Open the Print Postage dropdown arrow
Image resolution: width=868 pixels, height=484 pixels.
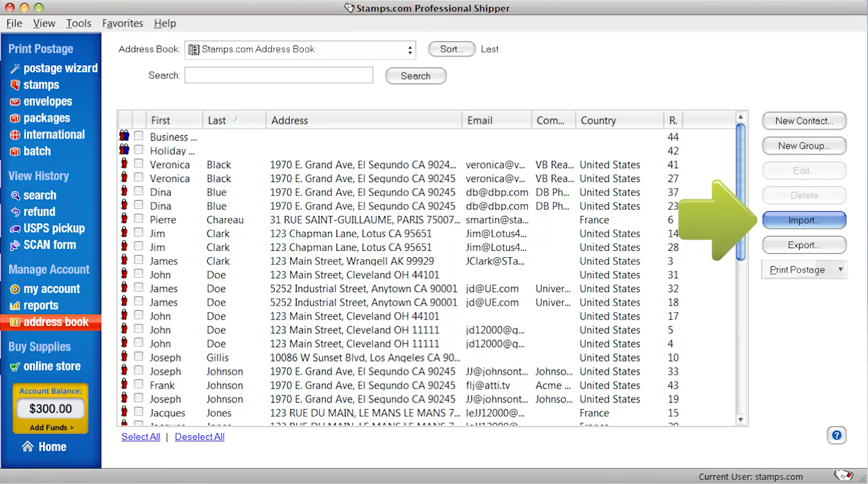pos(840,269)
